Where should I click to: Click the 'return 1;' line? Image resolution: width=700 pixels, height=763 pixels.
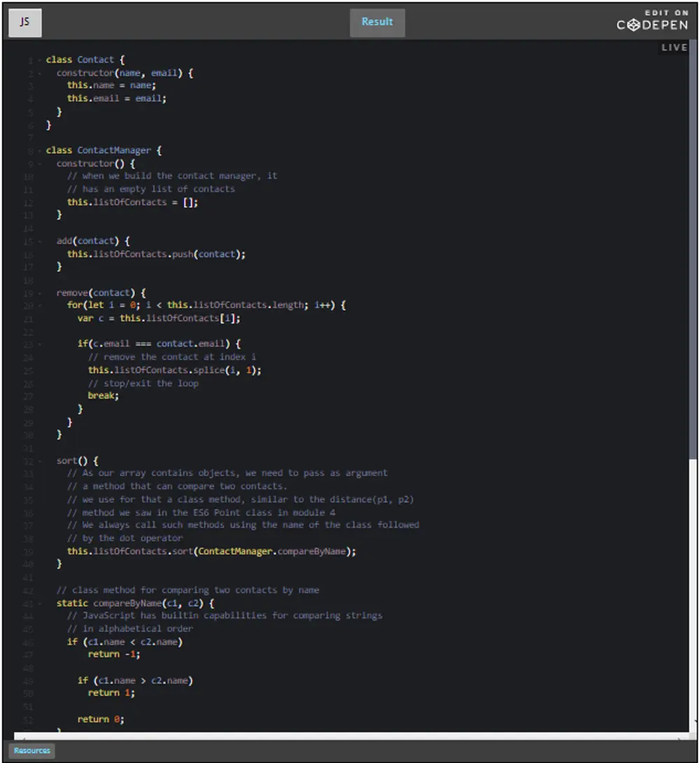point(111,693)
